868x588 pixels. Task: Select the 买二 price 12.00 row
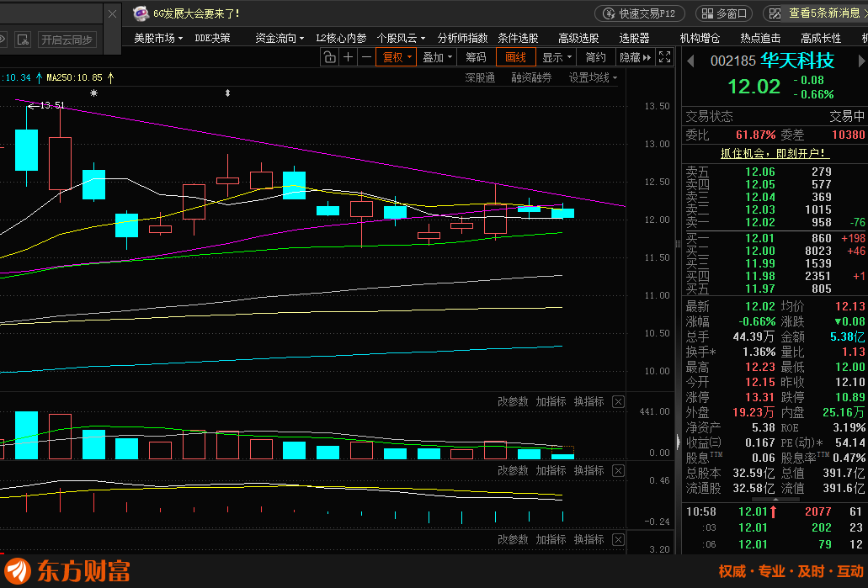tap(775, 252)
